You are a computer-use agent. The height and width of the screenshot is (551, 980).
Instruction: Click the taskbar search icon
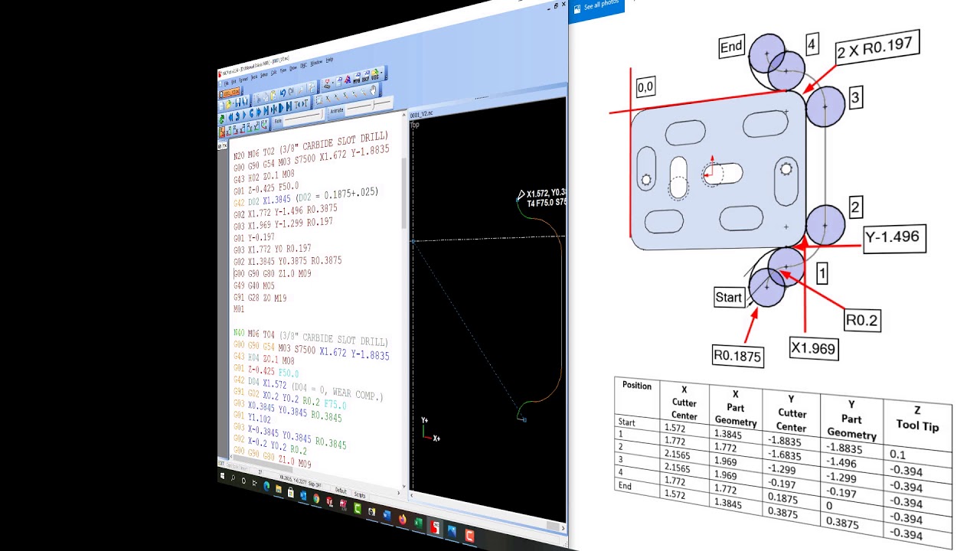[233, 478]
